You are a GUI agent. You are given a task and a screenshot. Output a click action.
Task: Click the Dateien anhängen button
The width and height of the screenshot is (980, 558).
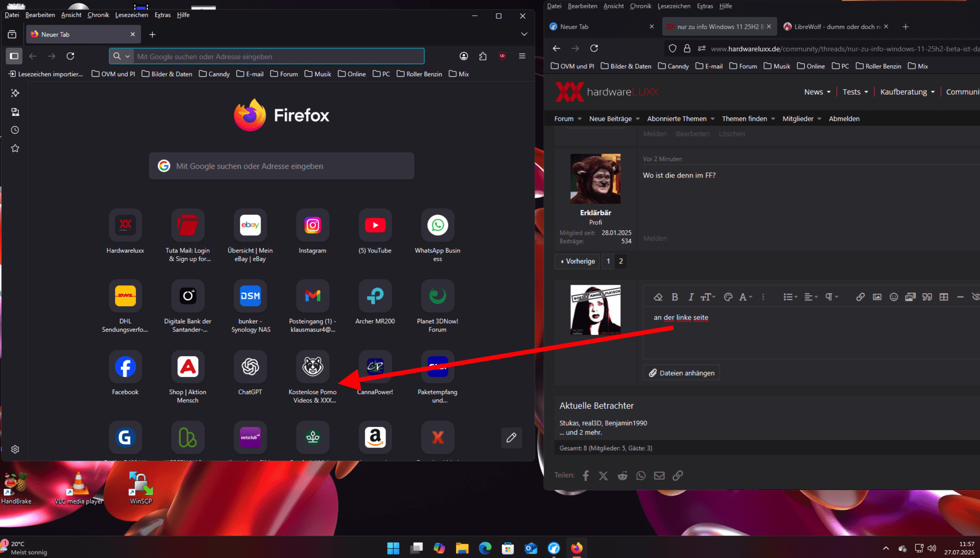681,373
